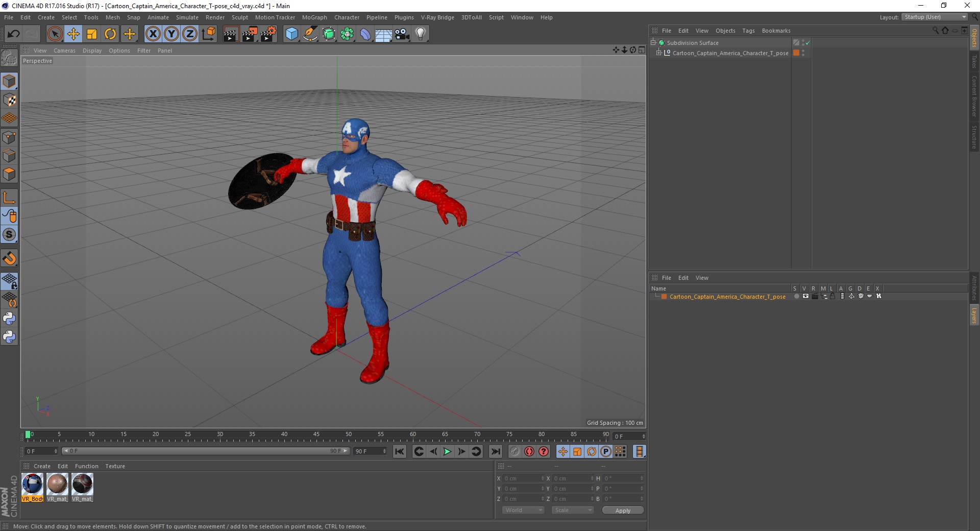Open the Deformer bend icon
Image resolution: width=980 pixels, height=531 pixels.
365,34
